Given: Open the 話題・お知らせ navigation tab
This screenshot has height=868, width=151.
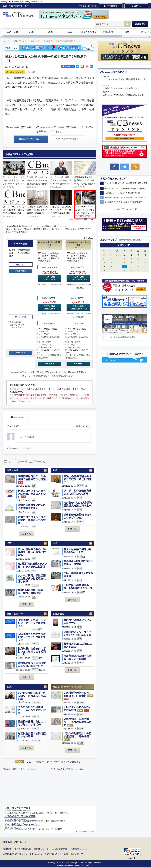Looking at the screenshot, I should point(88,32).
